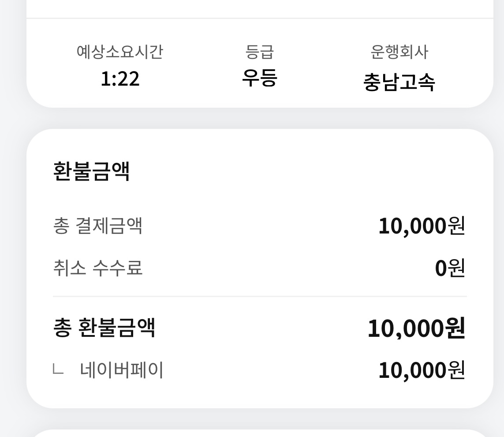Tap the white card peeking at the bottom
Image resolution: width=504 pixels, height=437 pixels.
click(x=259, y=433)
